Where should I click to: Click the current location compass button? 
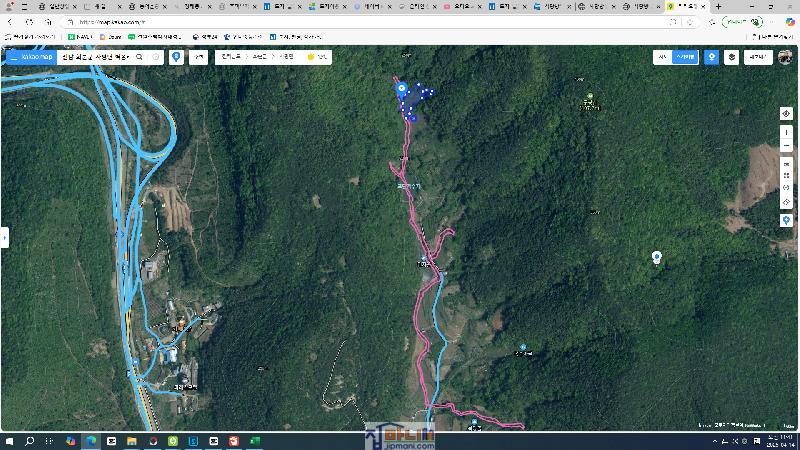tap(786, 113)
